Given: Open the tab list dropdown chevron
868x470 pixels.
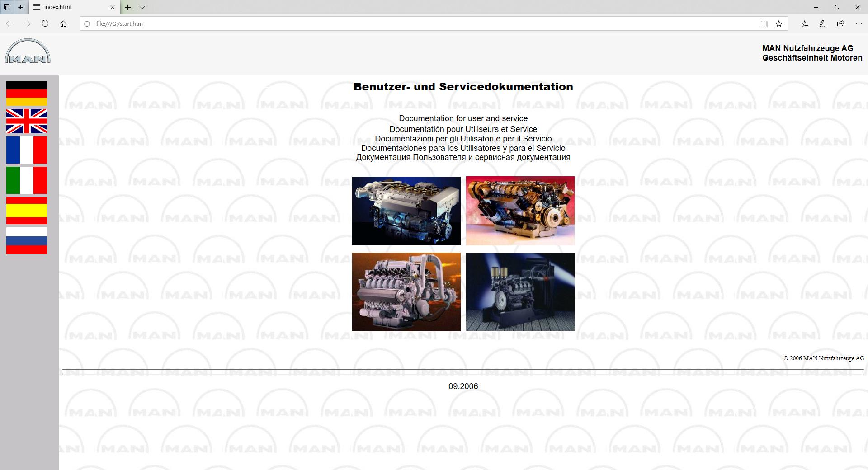Looking at the screenshot, I should click(x=142, y=7).
